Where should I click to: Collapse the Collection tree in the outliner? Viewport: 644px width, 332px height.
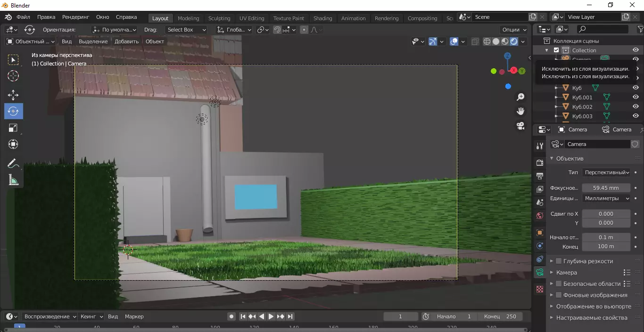pyautogui.click(x=547, y=50)
